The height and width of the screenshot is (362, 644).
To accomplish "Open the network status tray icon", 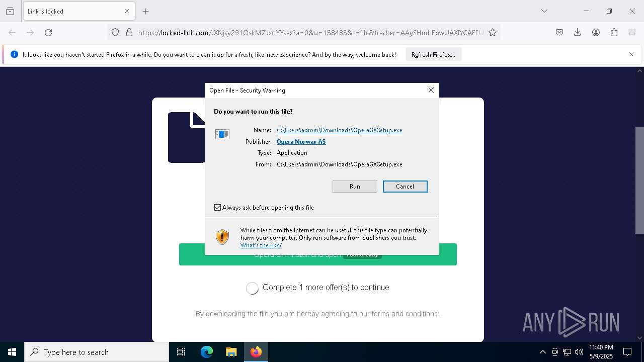I will tap(567, 352).
